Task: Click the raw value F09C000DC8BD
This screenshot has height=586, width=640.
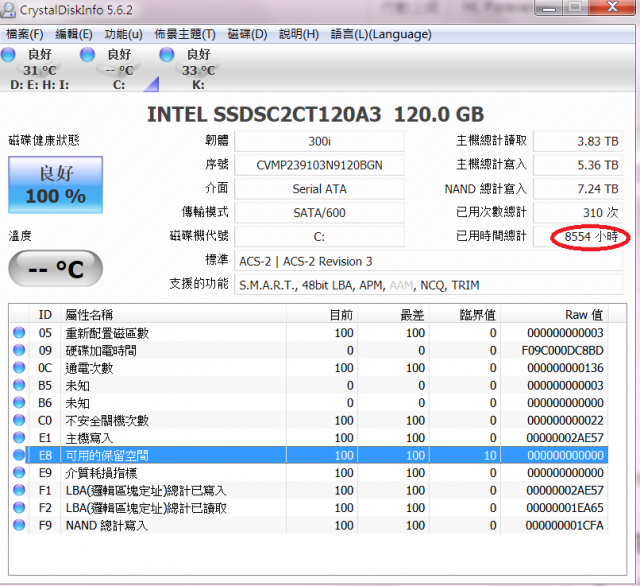Action: pyautogui.click(x=562, y=350)
